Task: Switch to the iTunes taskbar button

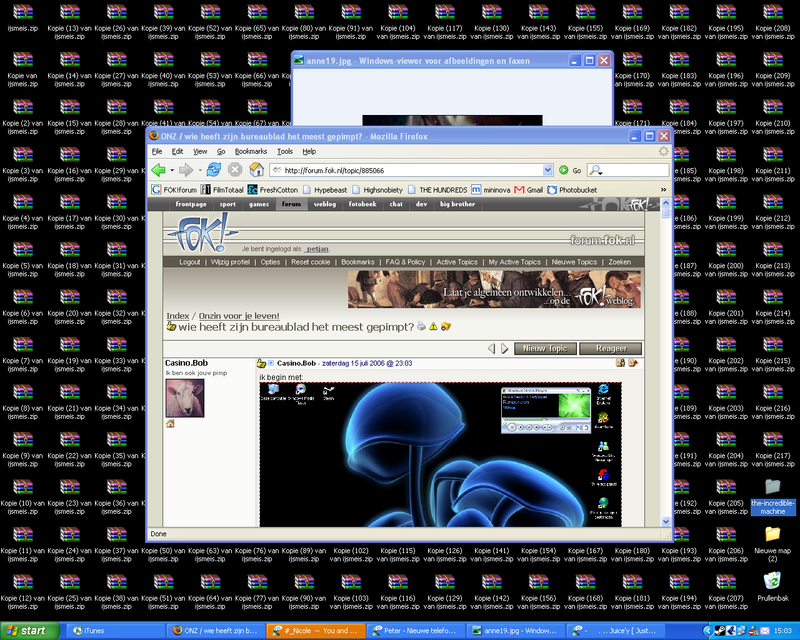Action: (115, 631)
